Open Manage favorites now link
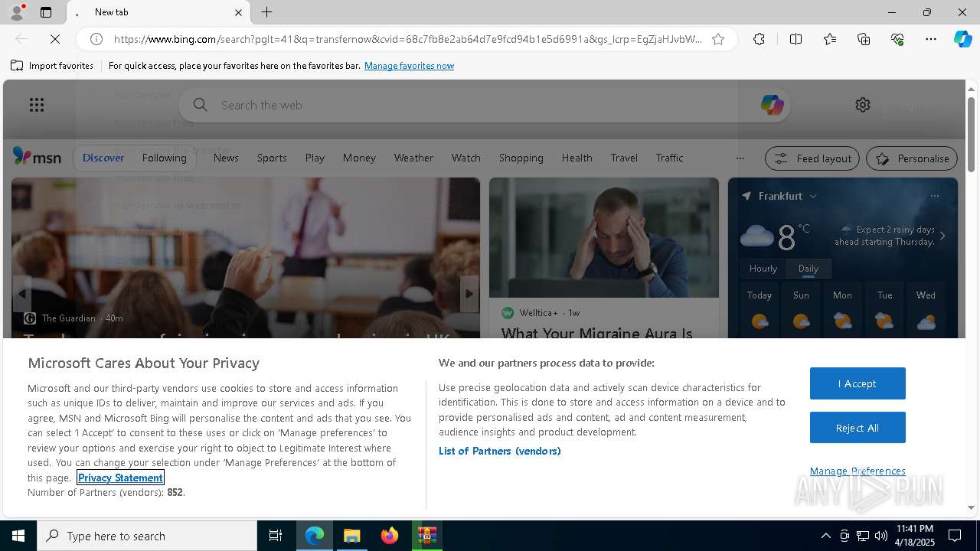The height and width of the screenshot is (551, 980). tap(409, 66)
